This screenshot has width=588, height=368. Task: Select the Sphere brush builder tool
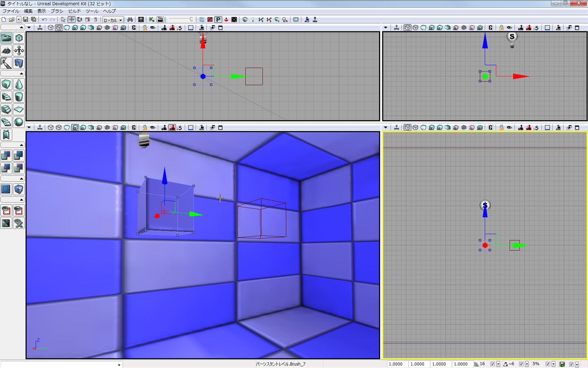coord(19,122)
